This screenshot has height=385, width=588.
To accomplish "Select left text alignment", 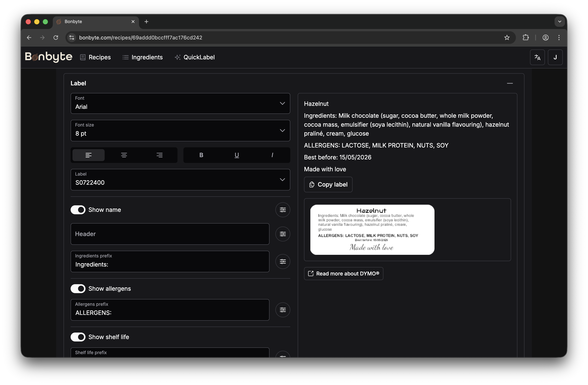I will pyautogui.click(x=88, y=155).
